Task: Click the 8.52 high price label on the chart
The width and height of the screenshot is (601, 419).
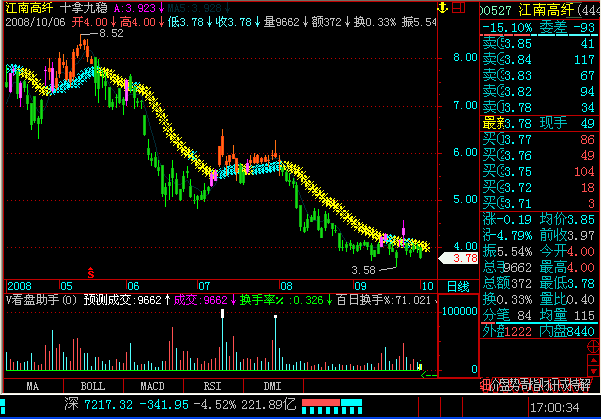Action: pyautogui.click(x=111, y=34)
